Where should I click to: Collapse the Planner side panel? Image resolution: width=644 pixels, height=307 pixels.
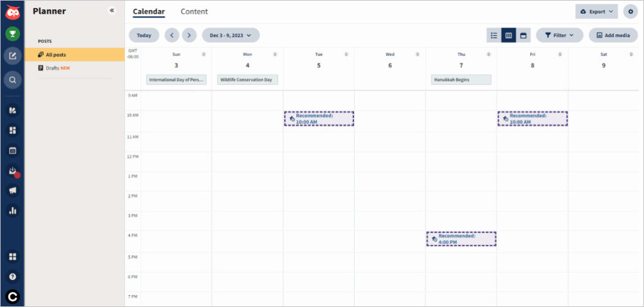[x=112, y=10]
